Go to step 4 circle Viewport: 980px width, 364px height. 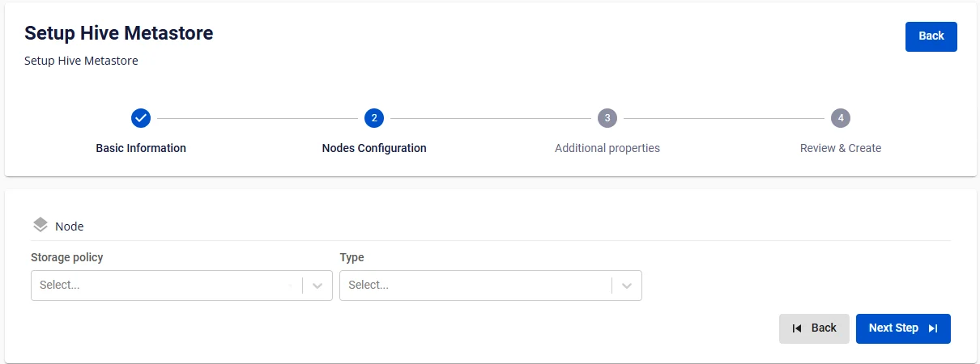pyautogui.click(x=841, y=118)
